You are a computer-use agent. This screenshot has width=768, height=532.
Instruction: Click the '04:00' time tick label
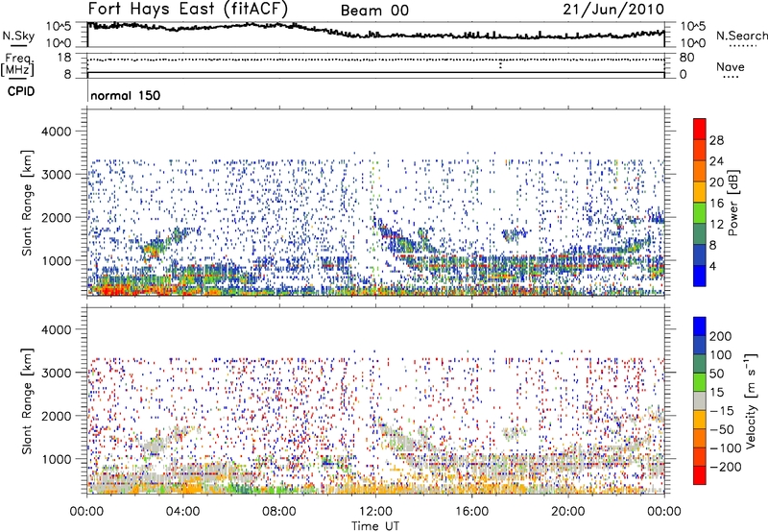[183, 512]
